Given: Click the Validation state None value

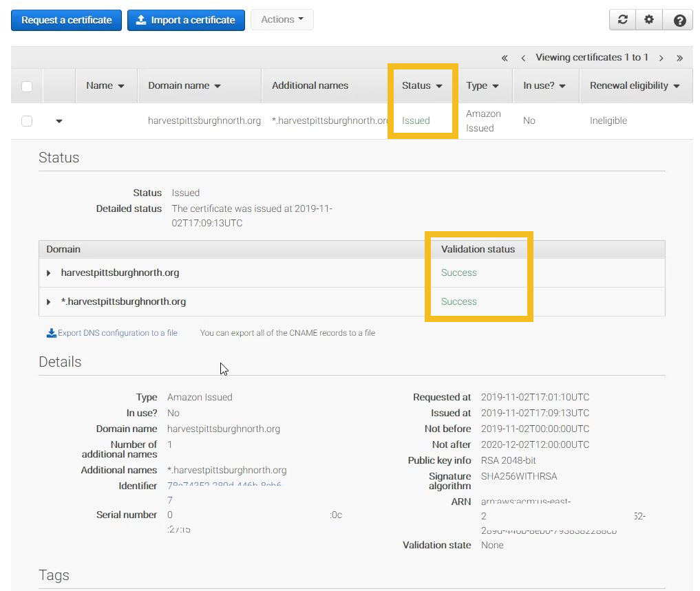Looking at the screenshot, I should pyautogui.click(x=492, y=545).
